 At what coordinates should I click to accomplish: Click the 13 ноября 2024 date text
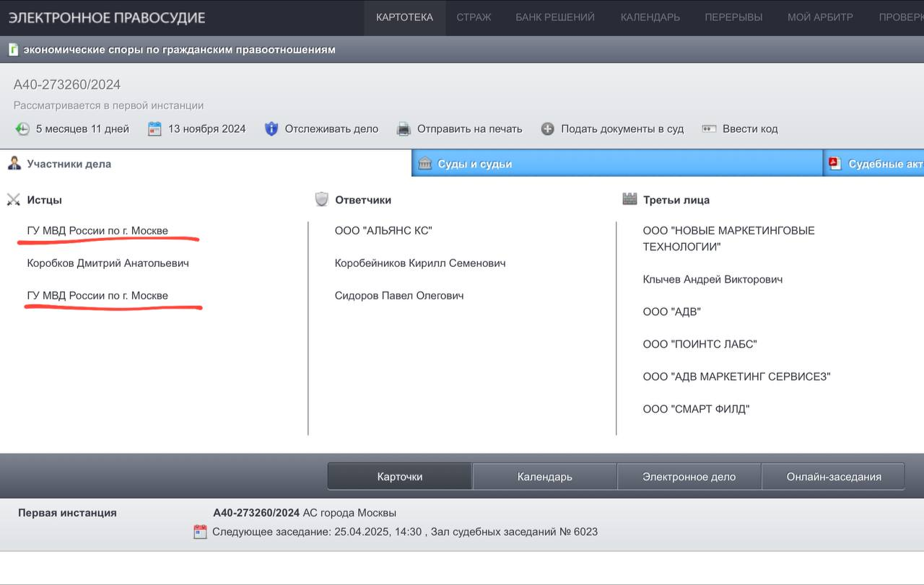coord(207,129)
